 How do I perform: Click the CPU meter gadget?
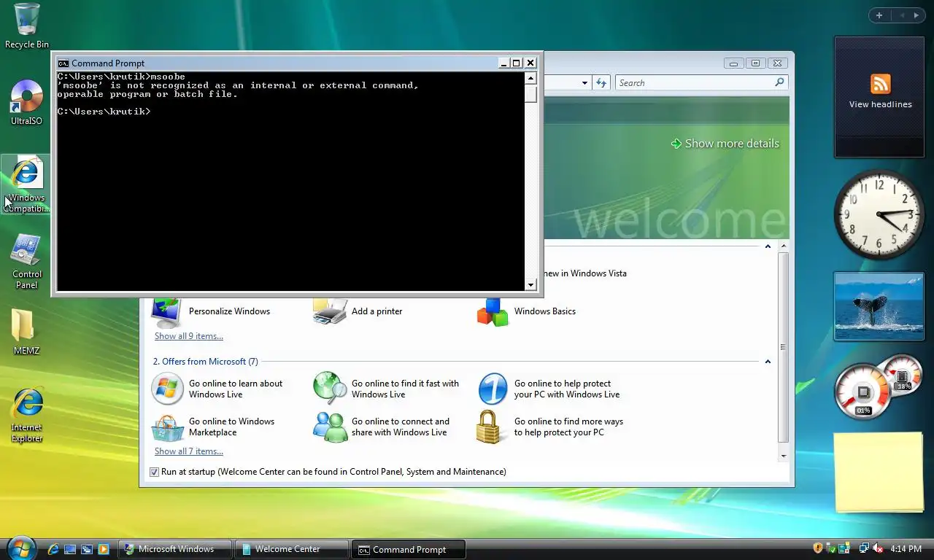879,387
